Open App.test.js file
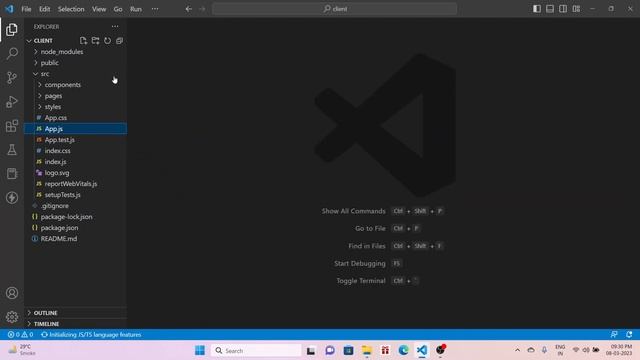This screenshot has width=640, height=360. point(76,140)
